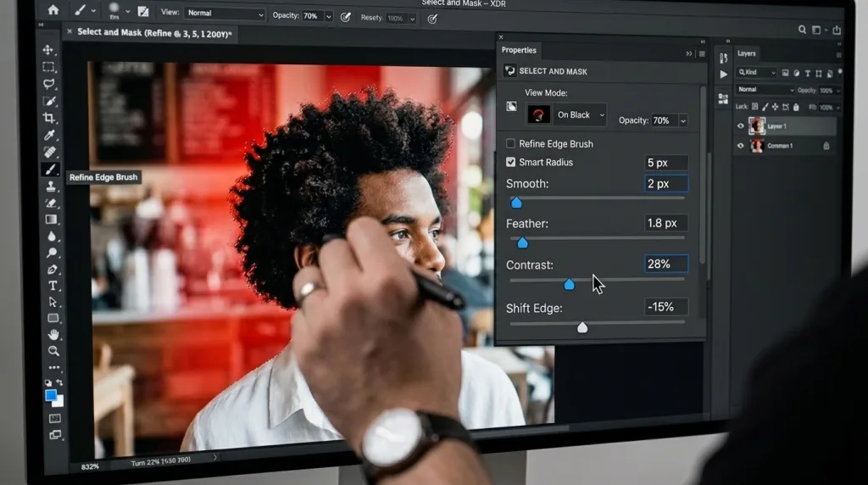868x485 pixels.
Task: Select the Blur droplet tool
Action: (52, 237)
